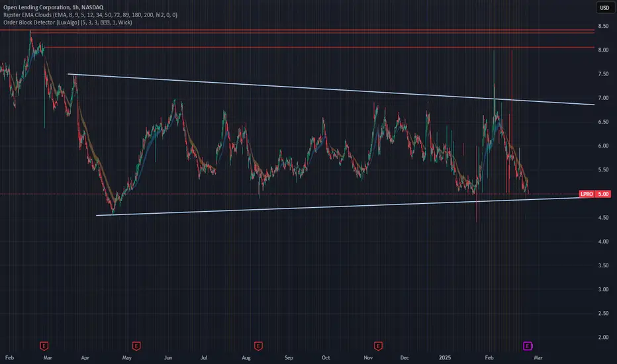Screen dimensions: 617x364
Task: Select the red horizontal line at the 8.00 level
Action: pyautogui.click(x=318, y=48)
